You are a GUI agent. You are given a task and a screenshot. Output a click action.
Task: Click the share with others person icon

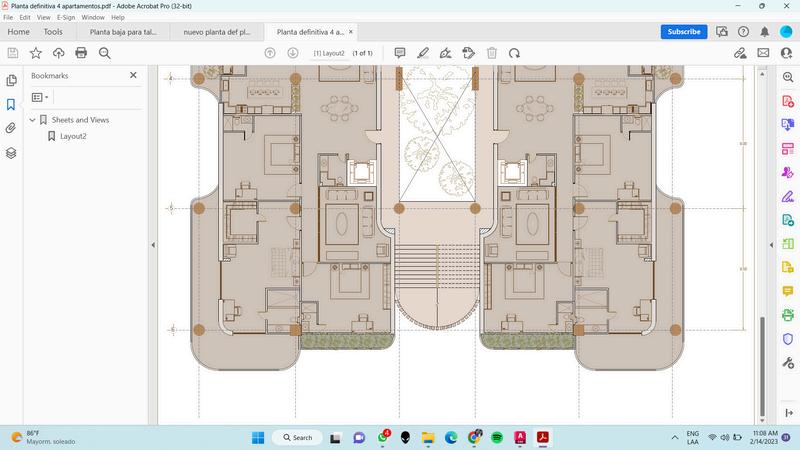(786, 53)
